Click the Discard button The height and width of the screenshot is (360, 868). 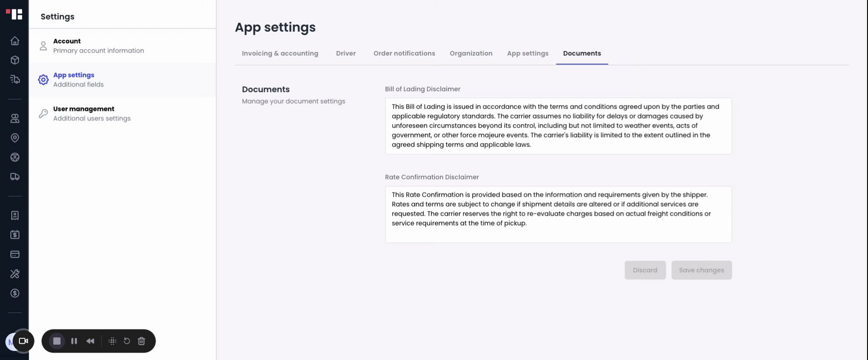(x=645, y=270)
